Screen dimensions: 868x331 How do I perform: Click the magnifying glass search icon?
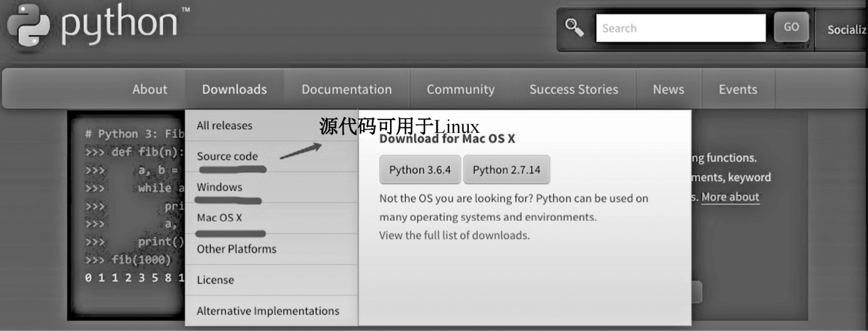point(574,27)
